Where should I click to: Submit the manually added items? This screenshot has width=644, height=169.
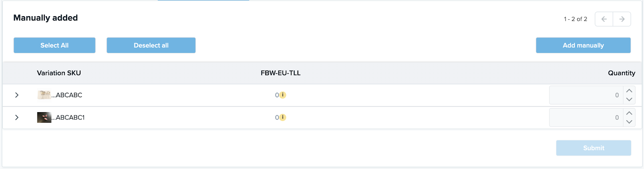[594, 148]
